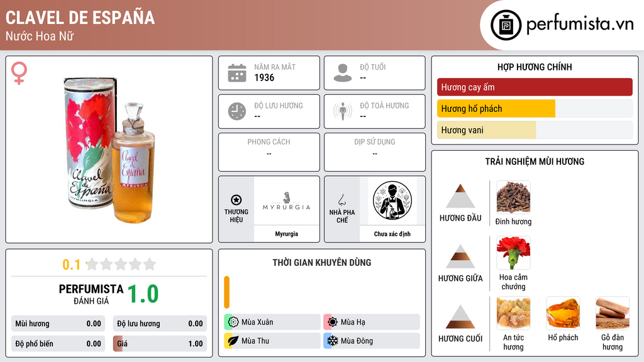644x362 pixels.
Task: Click the Độ lưu hương 0.00 score row
Action: [160, 324]
